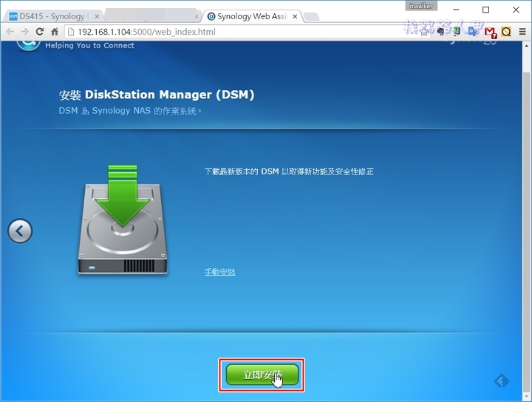Open the 手動安裝 manual install link

tap(220, 272)
